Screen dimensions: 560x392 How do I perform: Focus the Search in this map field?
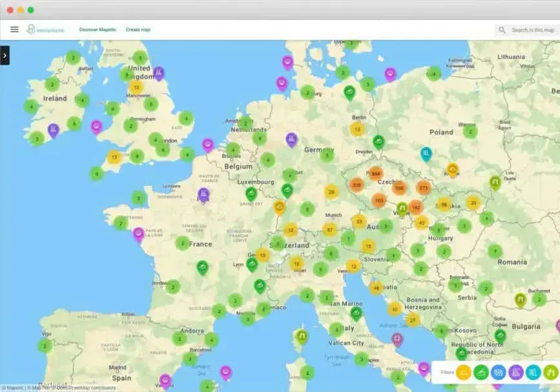click(532, 30)
